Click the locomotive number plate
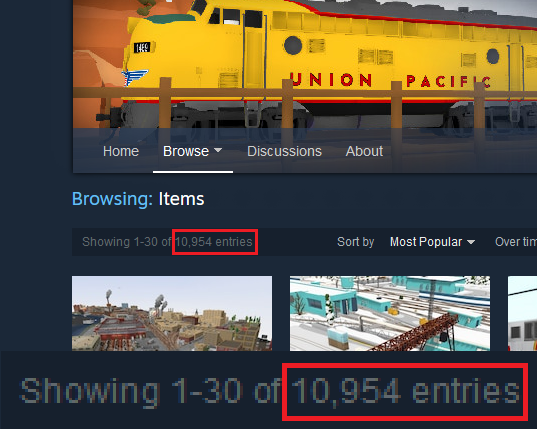 [142, 47]
